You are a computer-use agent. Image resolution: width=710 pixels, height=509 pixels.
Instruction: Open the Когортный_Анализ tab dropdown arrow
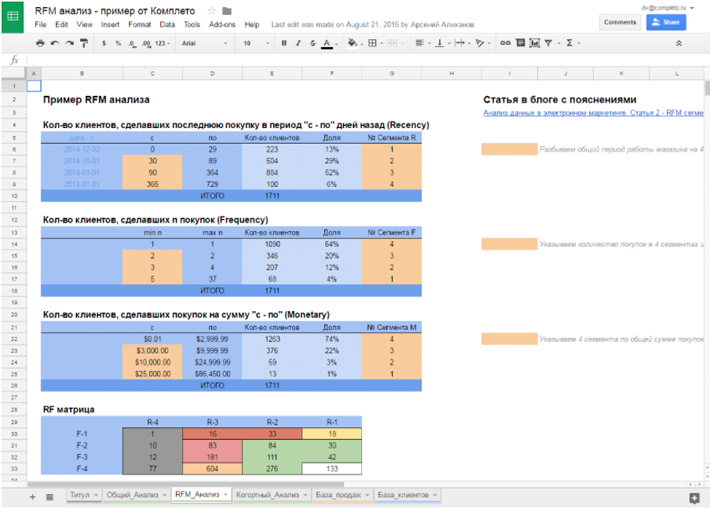pos(305,495)
